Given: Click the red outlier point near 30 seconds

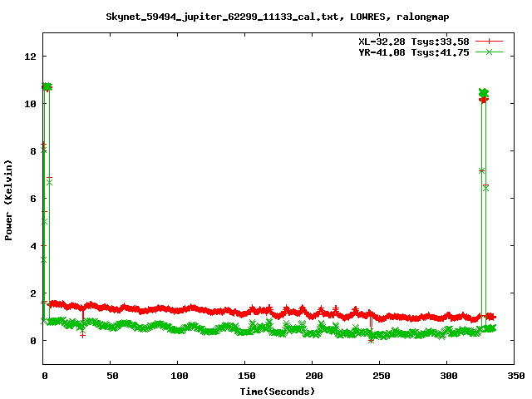Looking at the screenshot, I should click(82, 335).
